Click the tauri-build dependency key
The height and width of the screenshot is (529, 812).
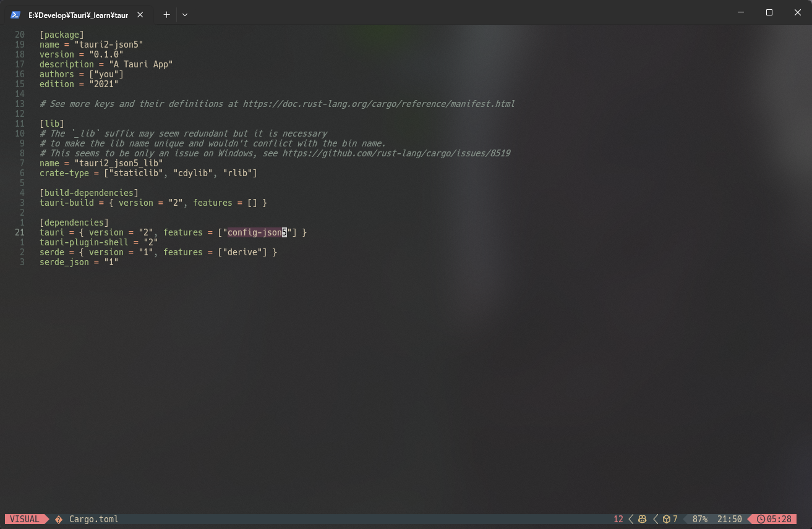pyautogui.click(x=67, y=203)
